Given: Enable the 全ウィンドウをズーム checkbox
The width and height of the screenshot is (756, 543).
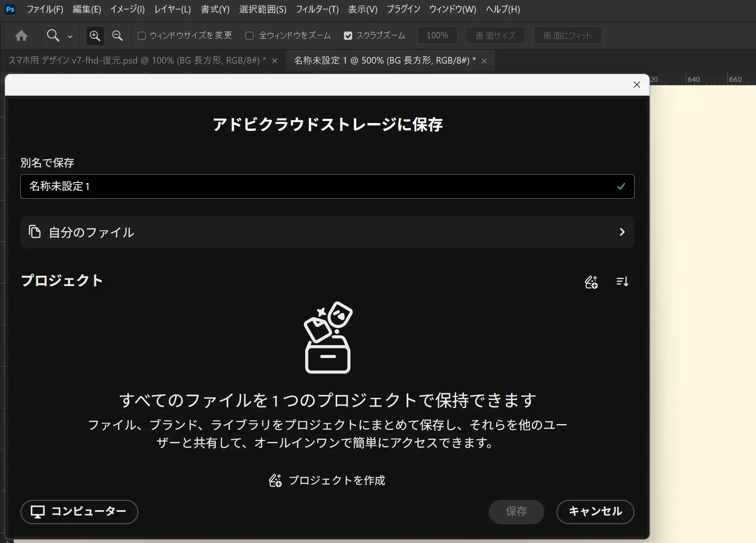Looking at the screenshot, I should coord(250,36).
